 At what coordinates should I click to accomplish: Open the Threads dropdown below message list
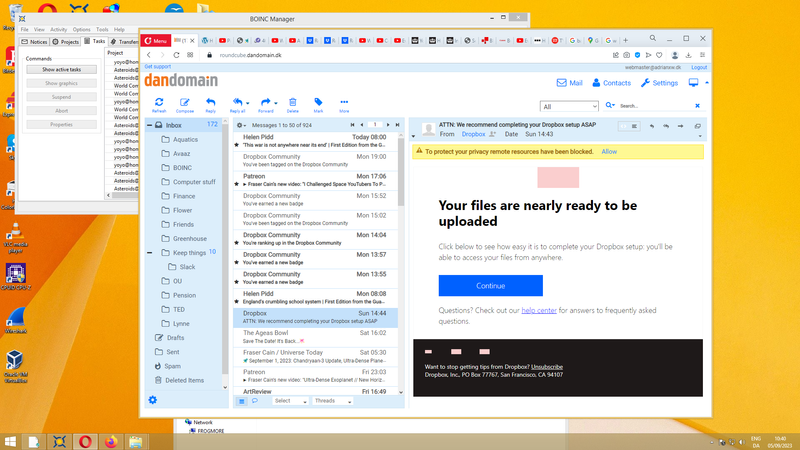click(333, 401)
